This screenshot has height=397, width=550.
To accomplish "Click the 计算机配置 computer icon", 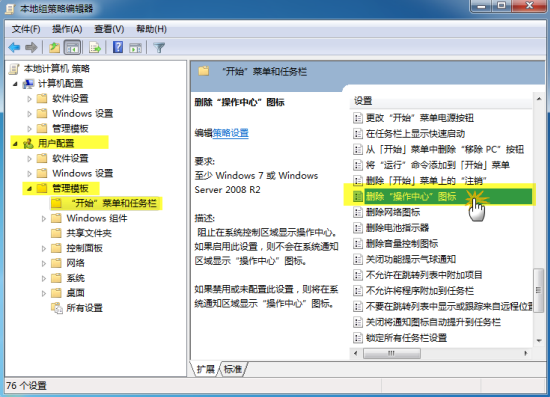I will coord(28,84).
